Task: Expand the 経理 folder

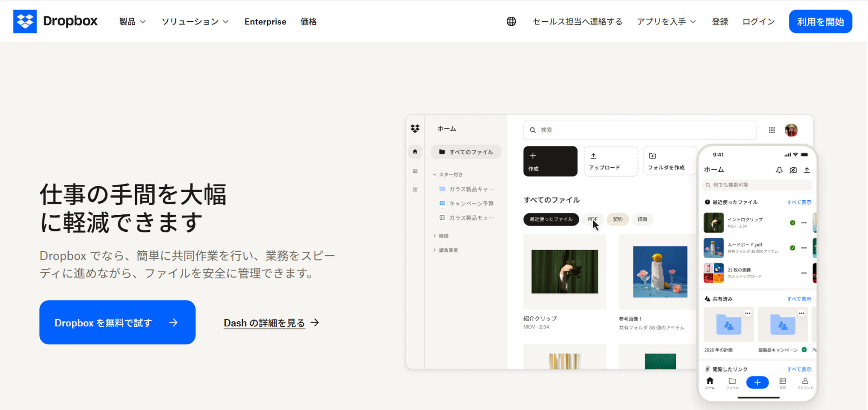Action: (441, 236)
